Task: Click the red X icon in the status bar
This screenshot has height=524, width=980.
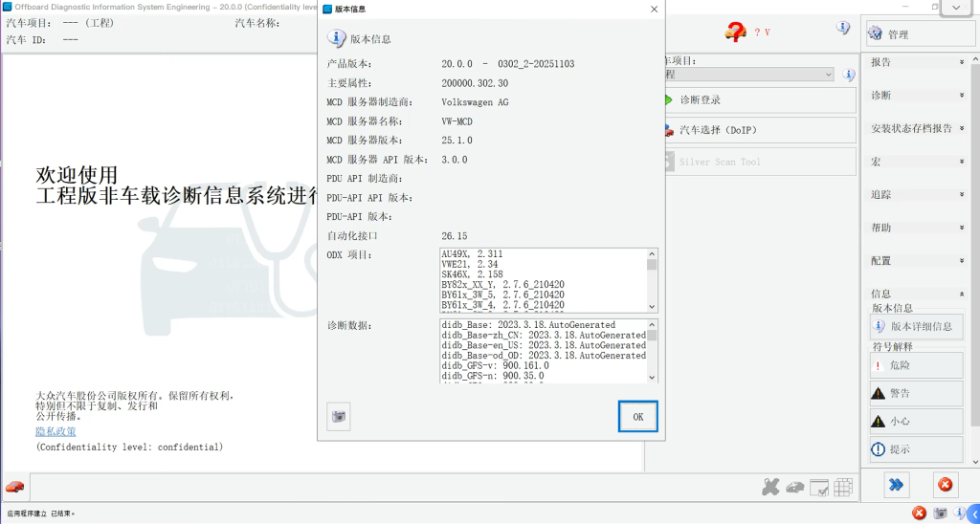Action: coord(919,513)
